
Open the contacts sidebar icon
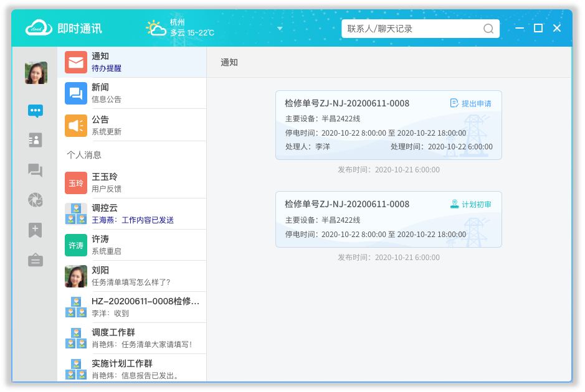pyautogui.click(x=36, y=140)
